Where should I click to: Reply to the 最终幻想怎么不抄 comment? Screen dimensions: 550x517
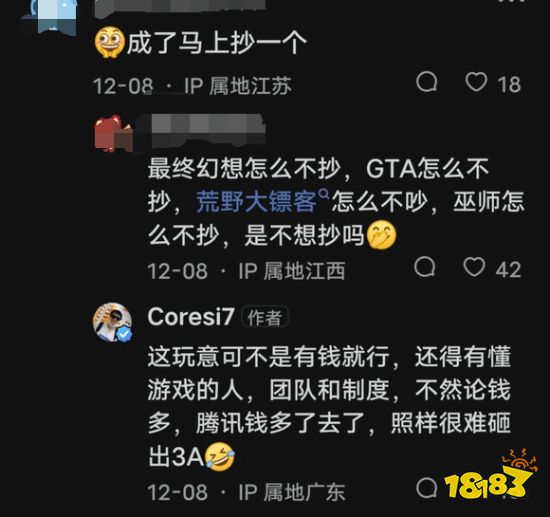pos(425,267)
